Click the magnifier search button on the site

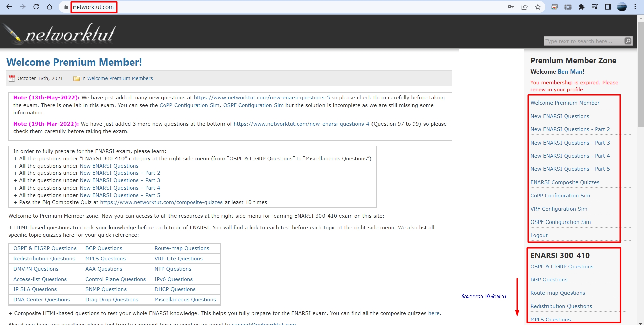click(628, 41)
